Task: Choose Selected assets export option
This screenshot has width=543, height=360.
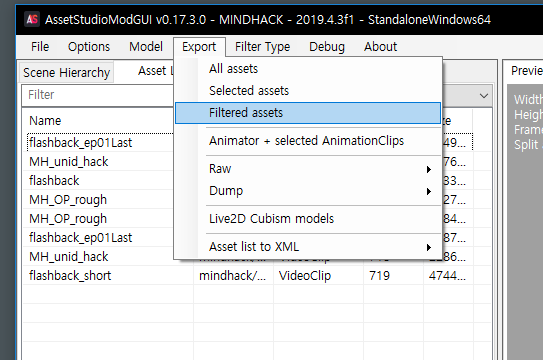Action: [308, 91]
